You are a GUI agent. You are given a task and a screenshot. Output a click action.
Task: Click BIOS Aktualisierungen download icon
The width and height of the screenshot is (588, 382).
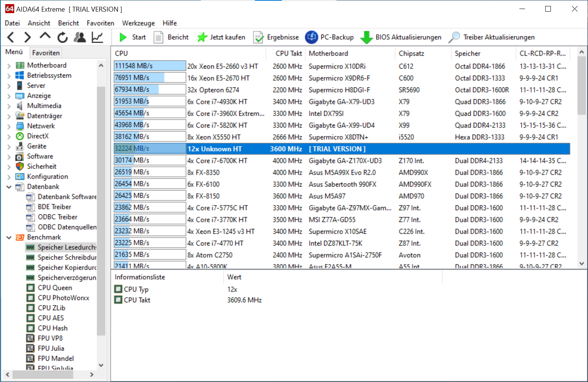[x=366, y=37]
